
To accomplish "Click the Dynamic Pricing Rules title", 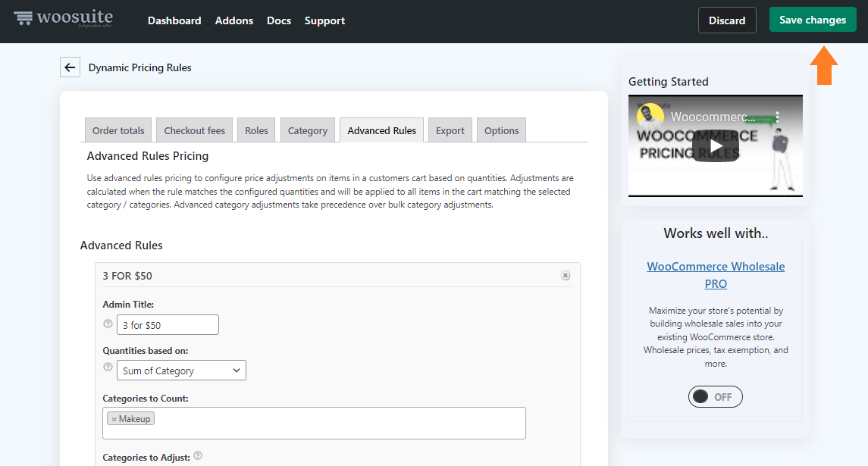I will coord(140,67).
